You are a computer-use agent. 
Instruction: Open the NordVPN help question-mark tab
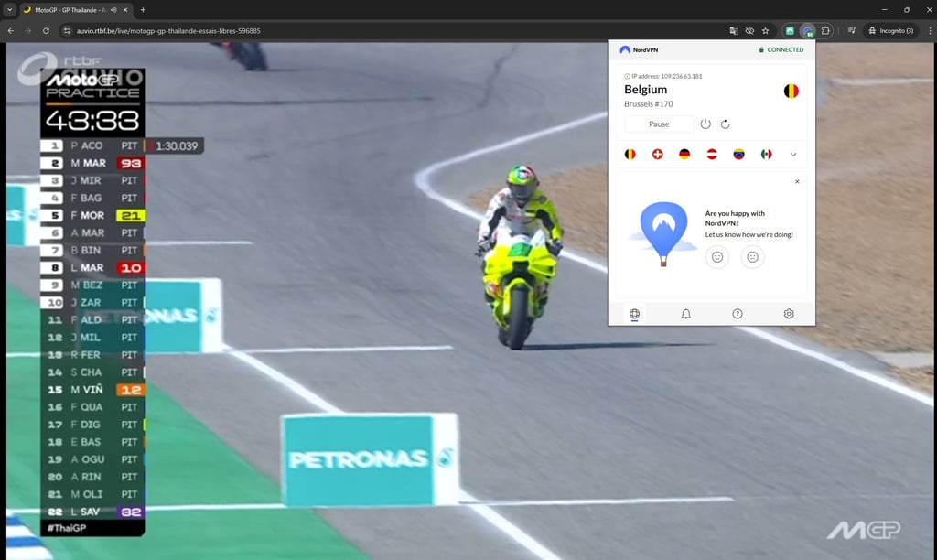[738, 314]
